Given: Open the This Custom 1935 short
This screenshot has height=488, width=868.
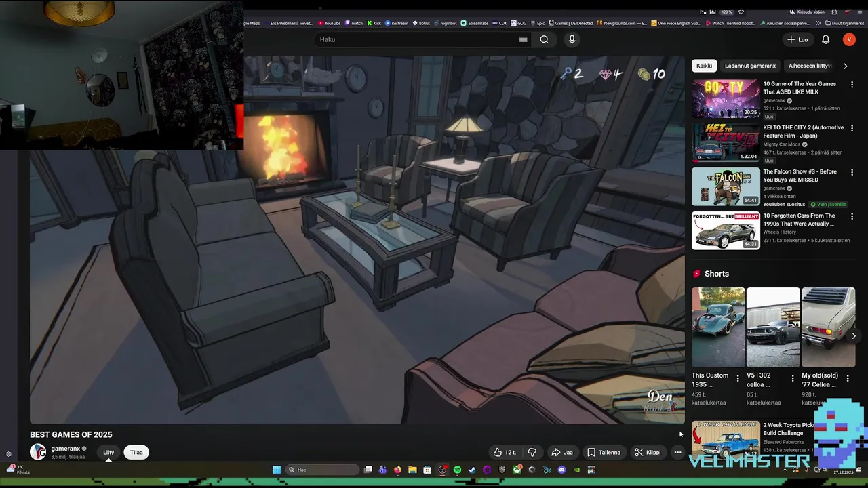Looking at the screenshot, I should (718, 327).
